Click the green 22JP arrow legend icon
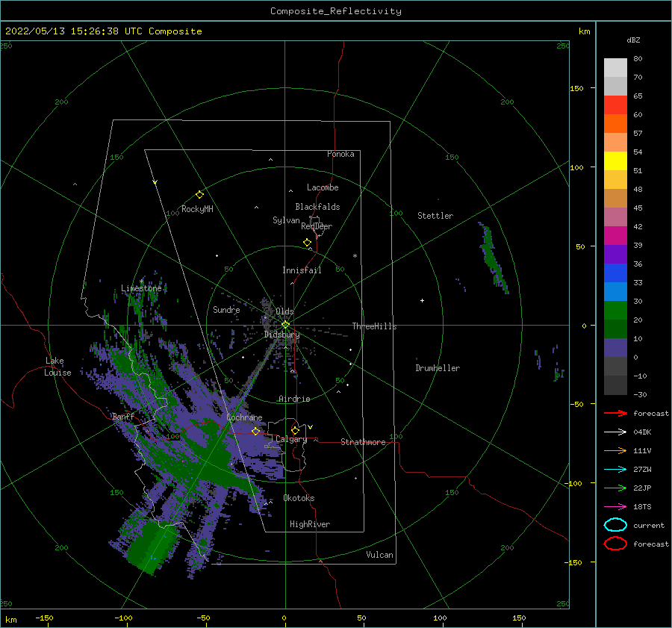 (615, 488)
